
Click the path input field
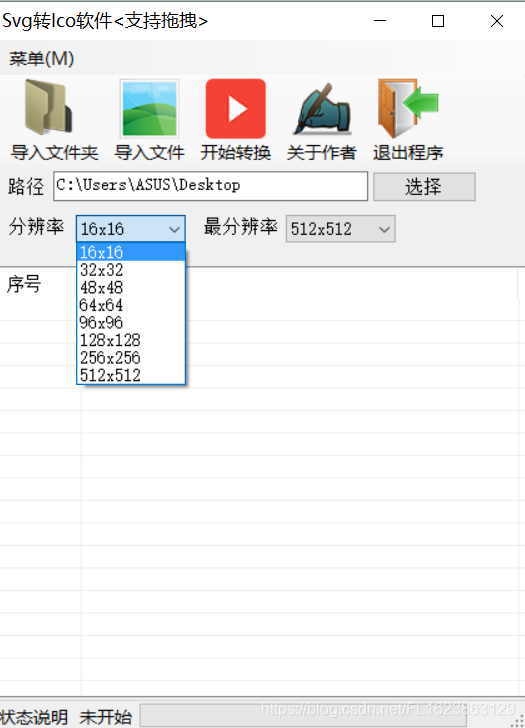click(x=211, y=186)
